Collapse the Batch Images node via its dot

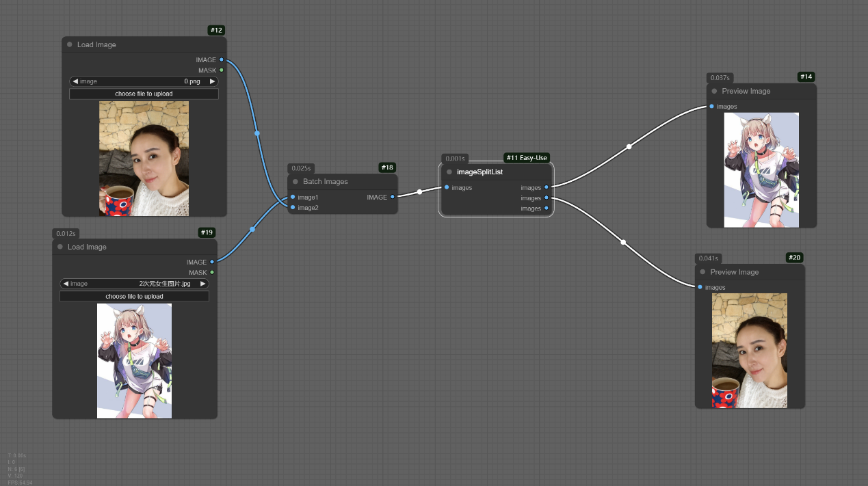295,182
